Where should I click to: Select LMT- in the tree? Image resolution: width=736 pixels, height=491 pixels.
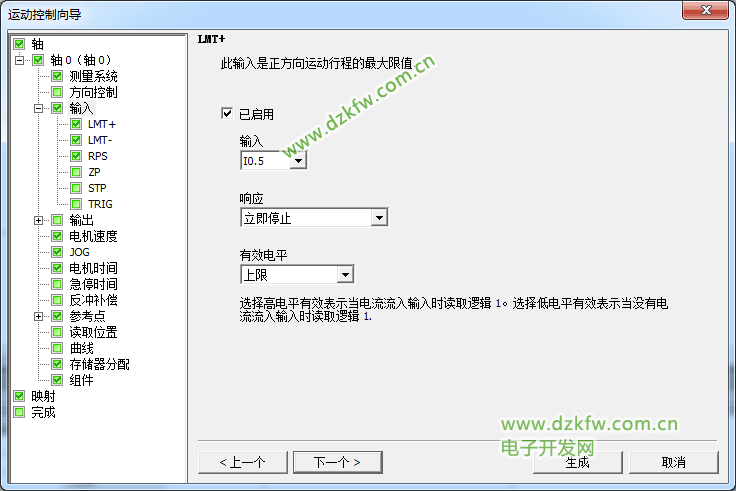coord(100,140)
